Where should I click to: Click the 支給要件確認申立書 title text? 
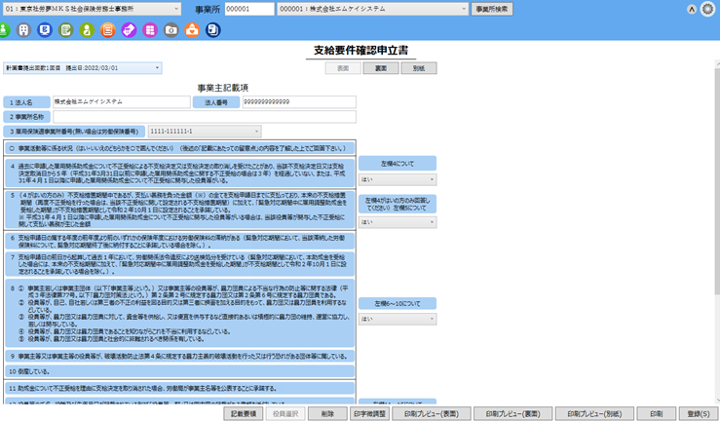tap(361, 51)
